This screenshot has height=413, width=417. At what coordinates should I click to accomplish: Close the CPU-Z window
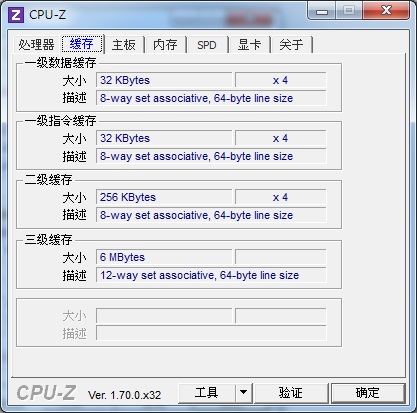pos(386,11)
